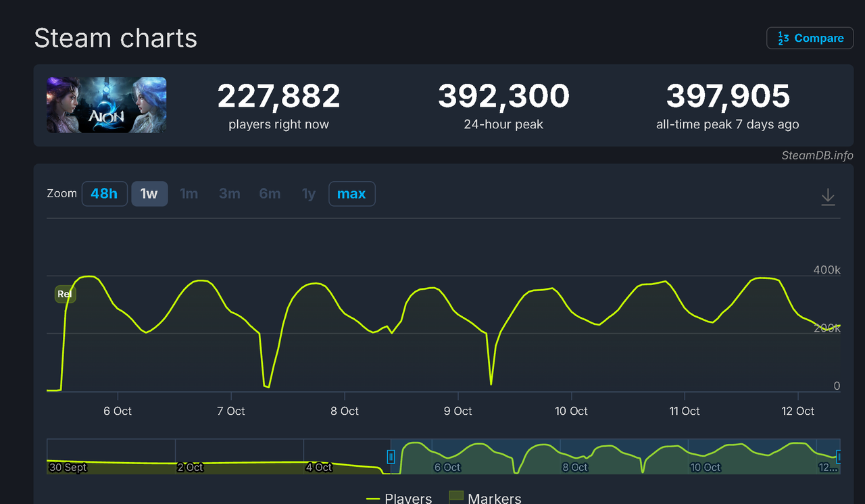Viewport: 865px width, 504px height.
Task: Click the "players right now" label
Action: [x=278, y=124]
